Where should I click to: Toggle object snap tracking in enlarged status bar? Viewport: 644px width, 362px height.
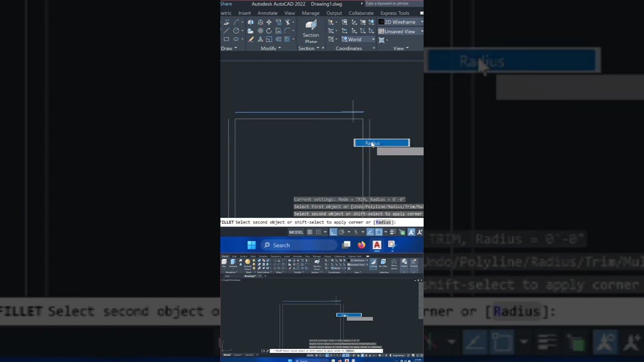(x=370, y=232)
